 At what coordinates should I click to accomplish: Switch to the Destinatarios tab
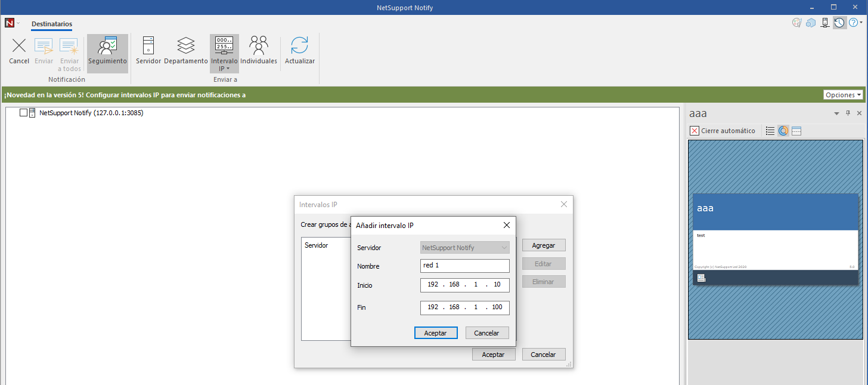[52, 24]
